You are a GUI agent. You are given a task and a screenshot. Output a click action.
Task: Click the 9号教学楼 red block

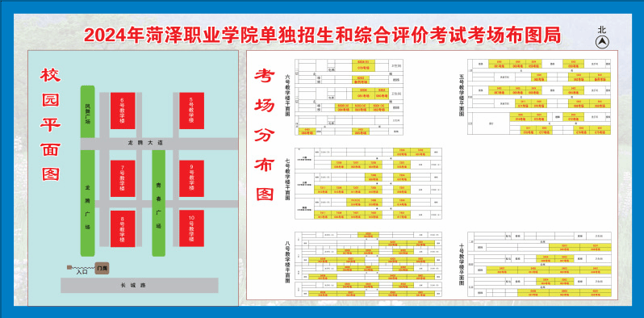click(191, 178)
